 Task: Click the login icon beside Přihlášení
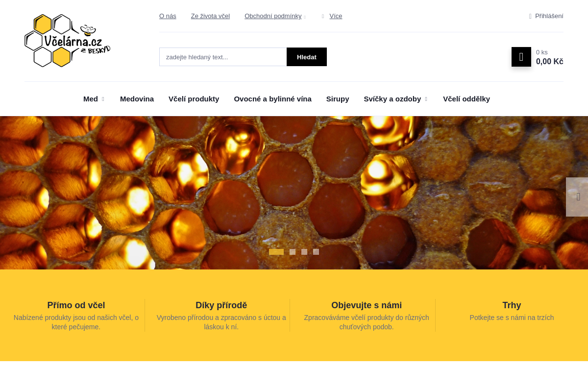[530, 16]
